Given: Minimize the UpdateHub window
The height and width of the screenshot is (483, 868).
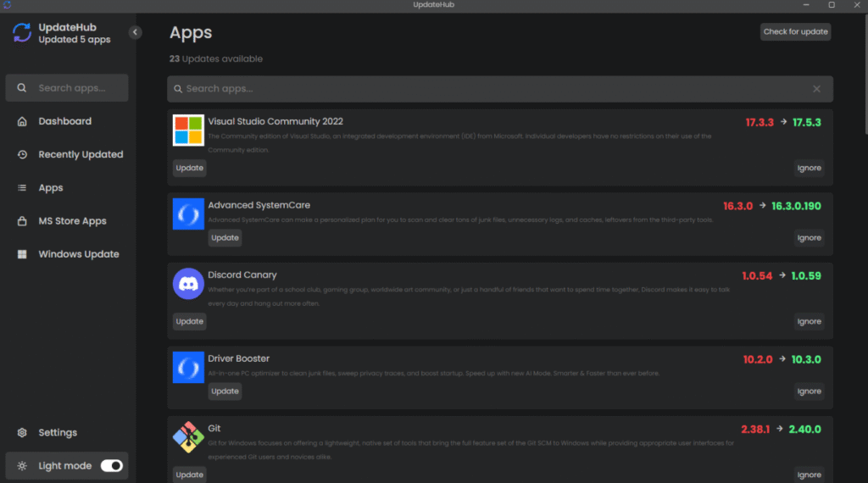Looking at the screenshot, I should pos(806,5).
